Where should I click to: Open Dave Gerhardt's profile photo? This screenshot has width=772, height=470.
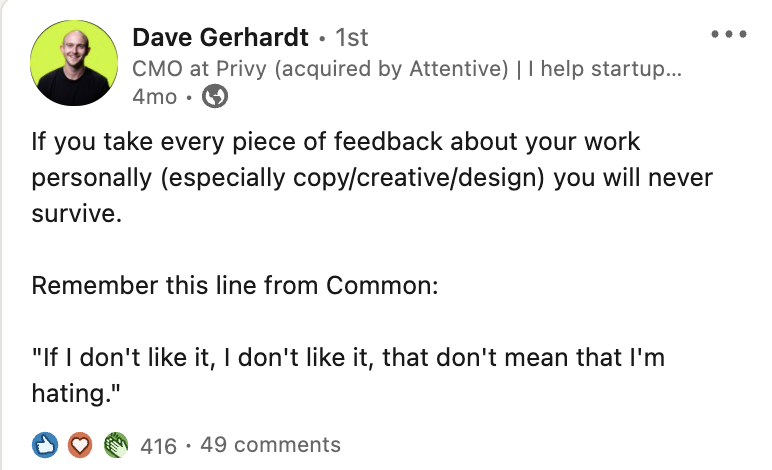[74, 64]
